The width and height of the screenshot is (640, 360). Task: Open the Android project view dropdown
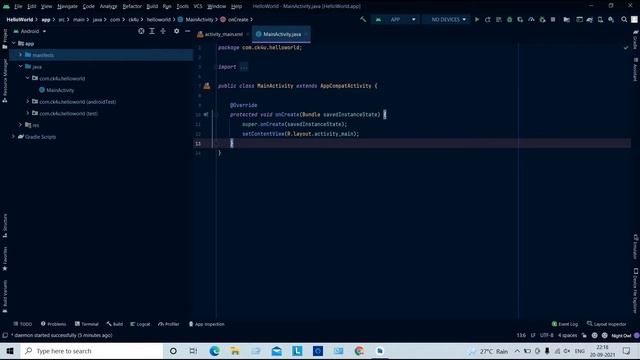[x=30, y=31]
